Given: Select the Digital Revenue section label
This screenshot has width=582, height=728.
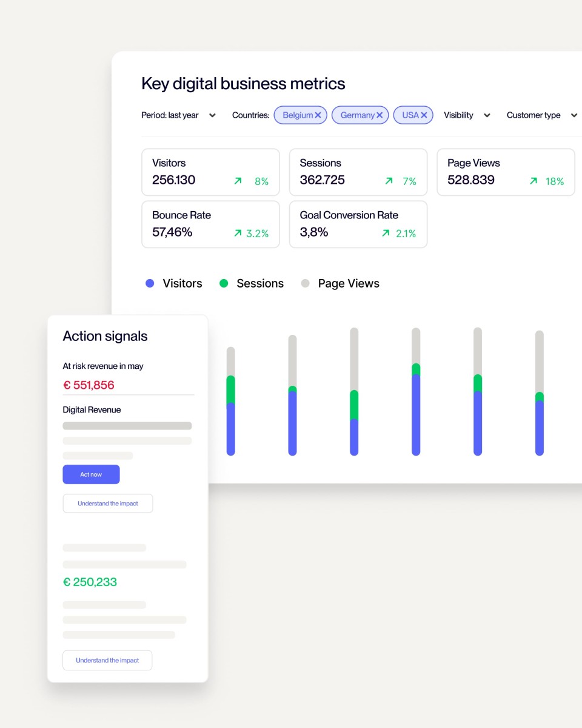Looking at the screenshot, I should pyautogui.click(x=90, y=409).
